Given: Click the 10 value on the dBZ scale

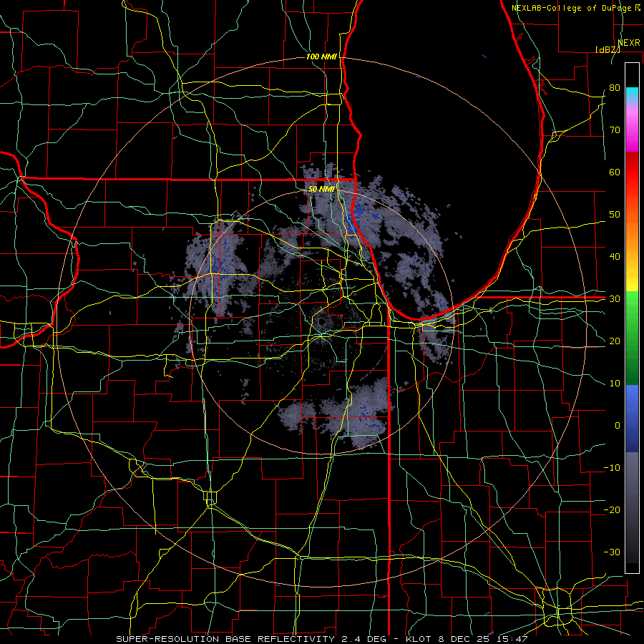Looking at the screenshot, I should [x=615, y=384].
